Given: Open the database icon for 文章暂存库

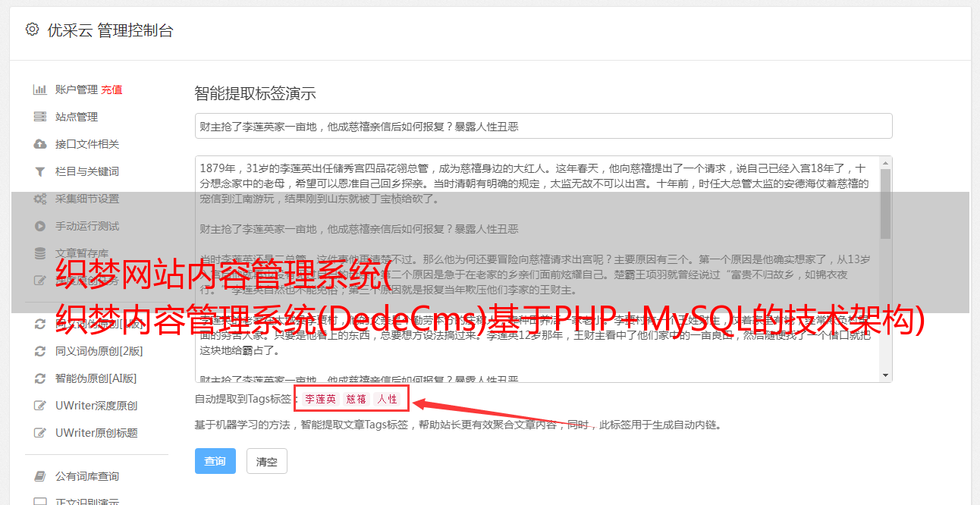Looking at the screenshot, I should [x=40, y=253].
